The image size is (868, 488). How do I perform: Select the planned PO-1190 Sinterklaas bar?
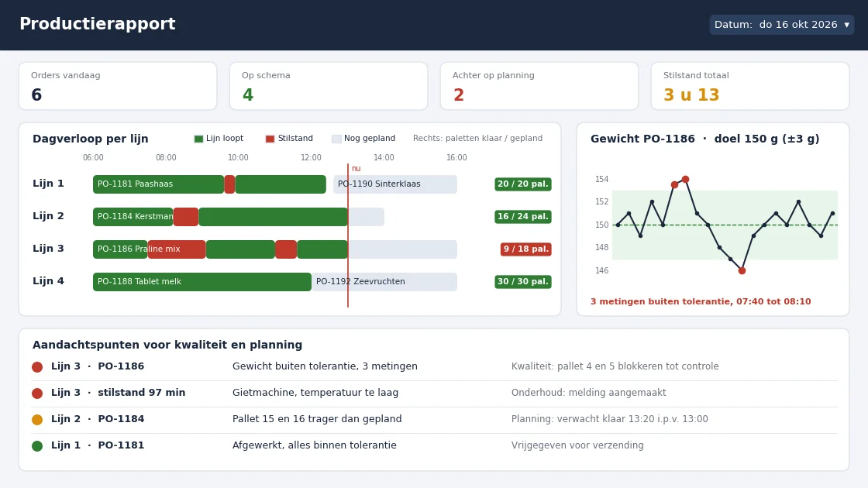coord(395,184)
